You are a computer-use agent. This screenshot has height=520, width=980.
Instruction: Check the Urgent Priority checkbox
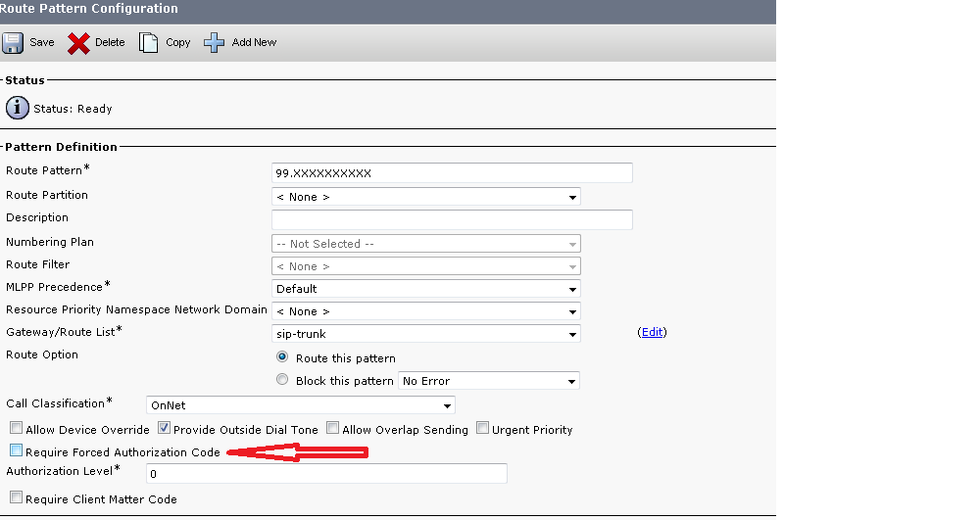[482, 428]
